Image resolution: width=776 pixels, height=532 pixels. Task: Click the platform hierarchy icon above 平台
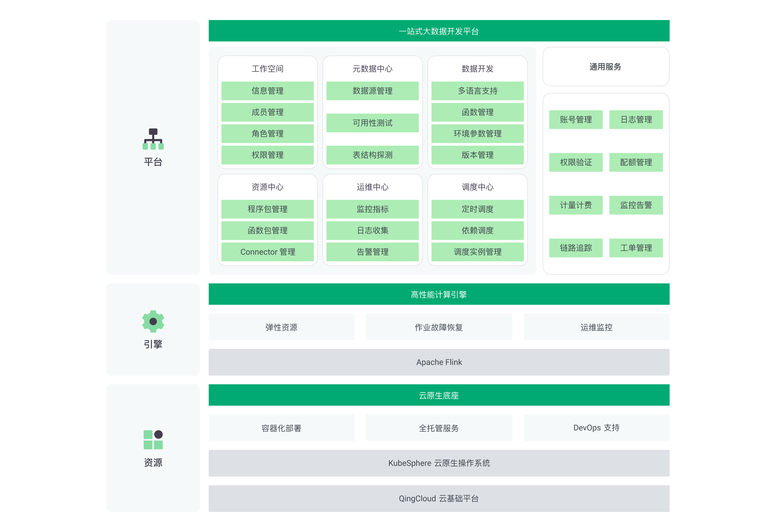point(153,139)
